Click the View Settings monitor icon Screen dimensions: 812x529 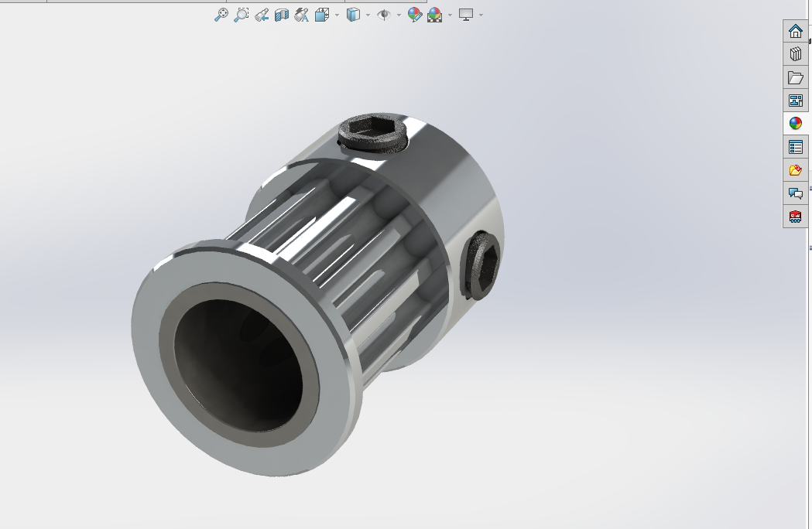466,15
